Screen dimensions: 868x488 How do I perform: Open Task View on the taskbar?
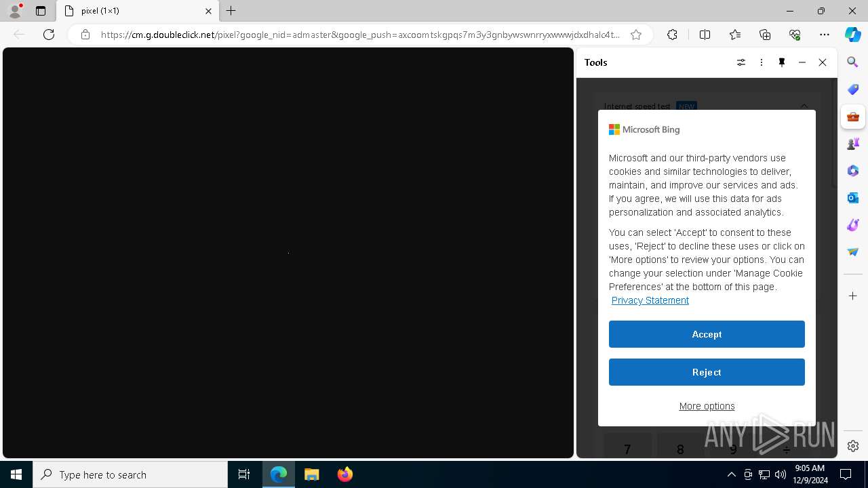244,474
